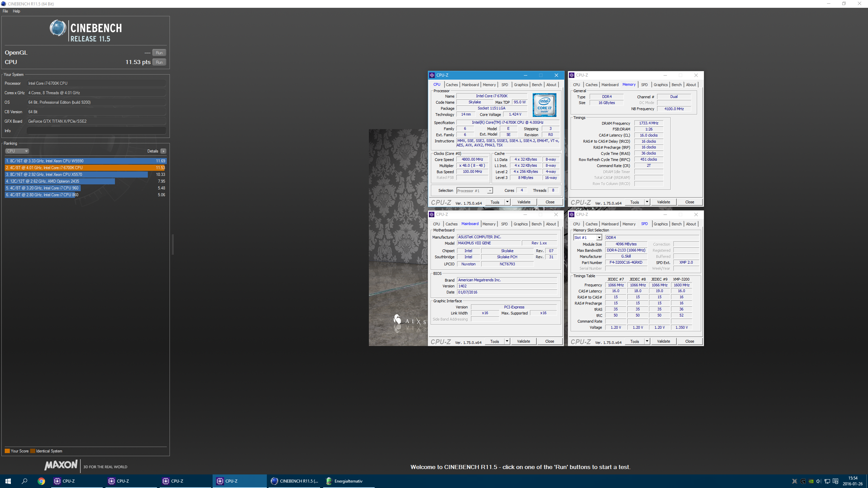This screenshot has height=488, width=868.
Task: Open the SPD tab in the active CPU-Z CPU window
Action: tap(505, 85)
